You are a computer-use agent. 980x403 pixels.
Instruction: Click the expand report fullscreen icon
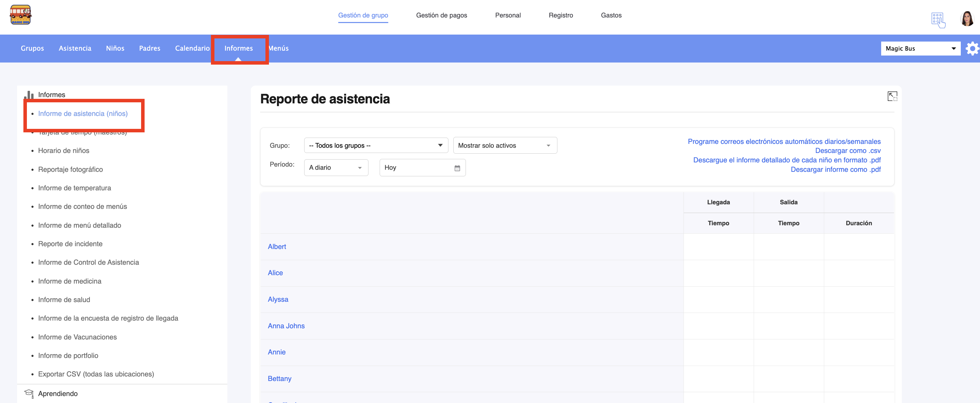click(x=892, y=96)
